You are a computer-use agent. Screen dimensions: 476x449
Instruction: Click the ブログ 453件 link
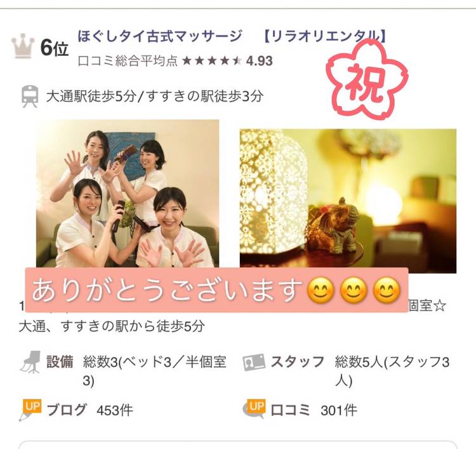(x=90, y=410)
